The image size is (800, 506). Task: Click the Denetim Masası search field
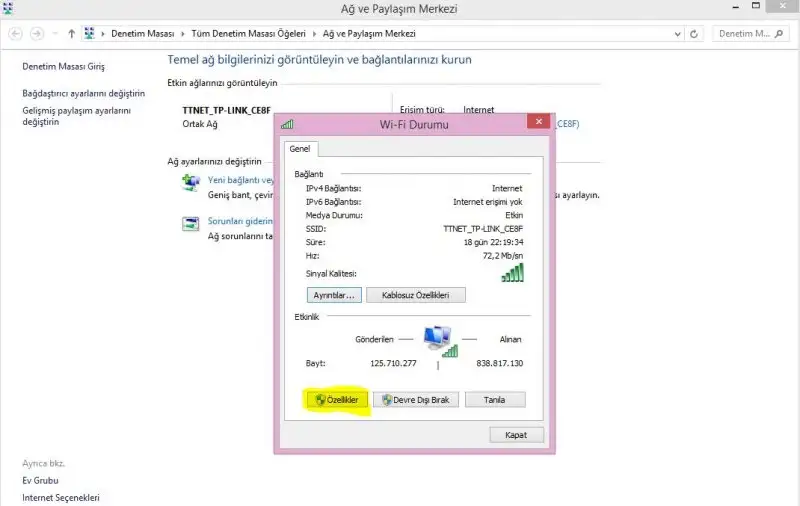click(750, 33)
